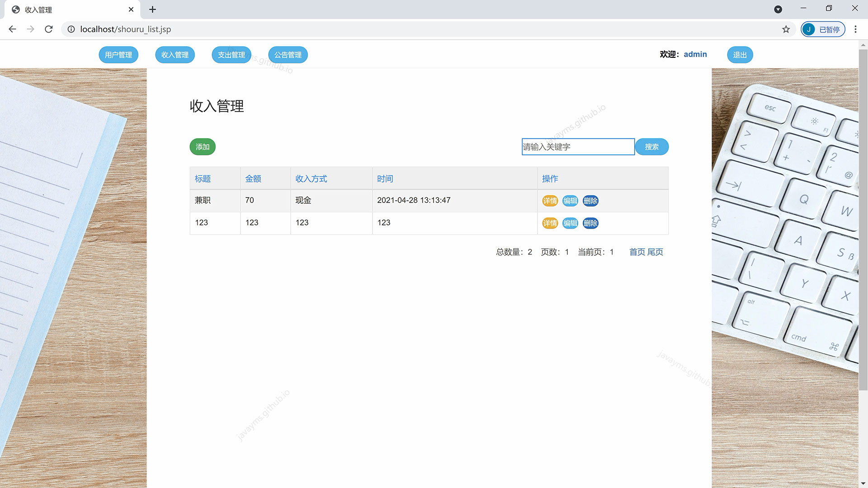Edit the 123 income row
The height and width of the screenshot is (488, 868).
(570, 223)
